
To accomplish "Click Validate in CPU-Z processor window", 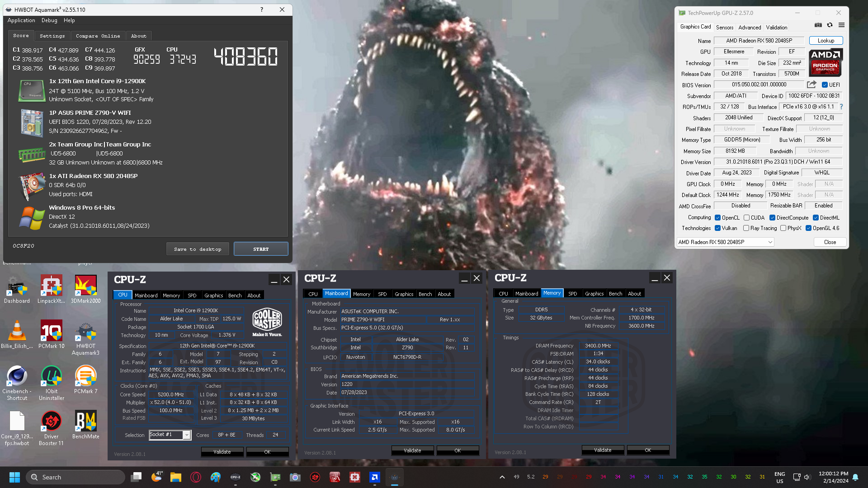I will 222,452.
